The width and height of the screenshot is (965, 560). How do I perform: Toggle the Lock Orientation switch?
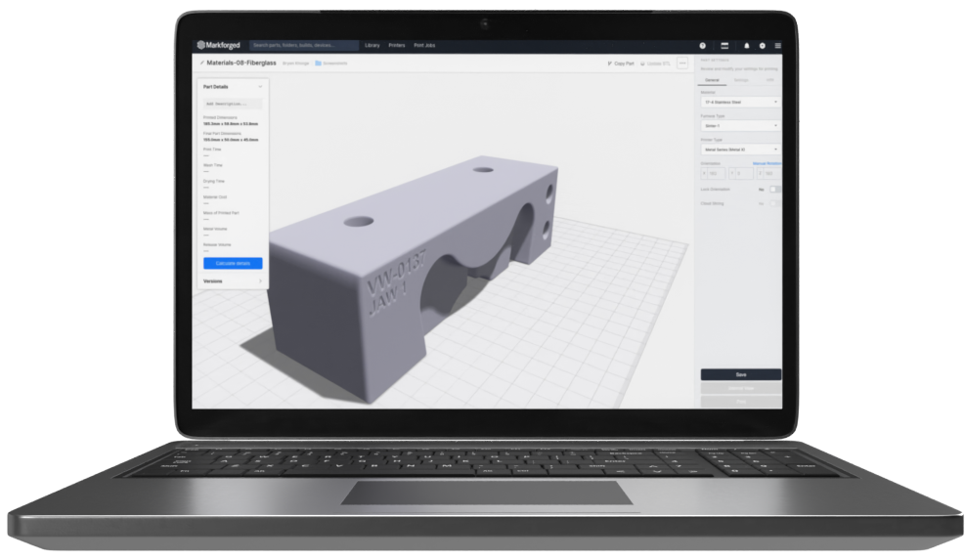point(774,189)
